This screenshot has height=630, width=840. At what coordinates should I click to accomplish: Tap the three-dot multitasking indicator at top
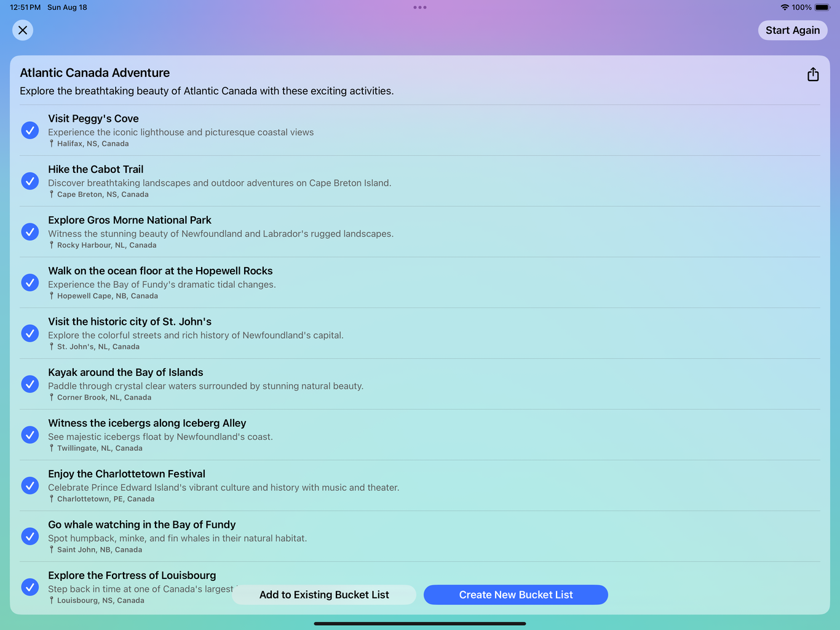[420, 7]
